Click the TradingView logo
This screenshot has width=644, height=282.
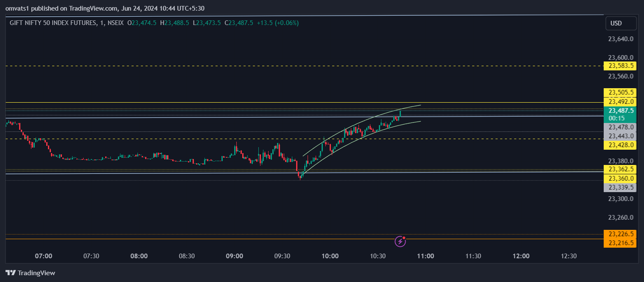30,273
